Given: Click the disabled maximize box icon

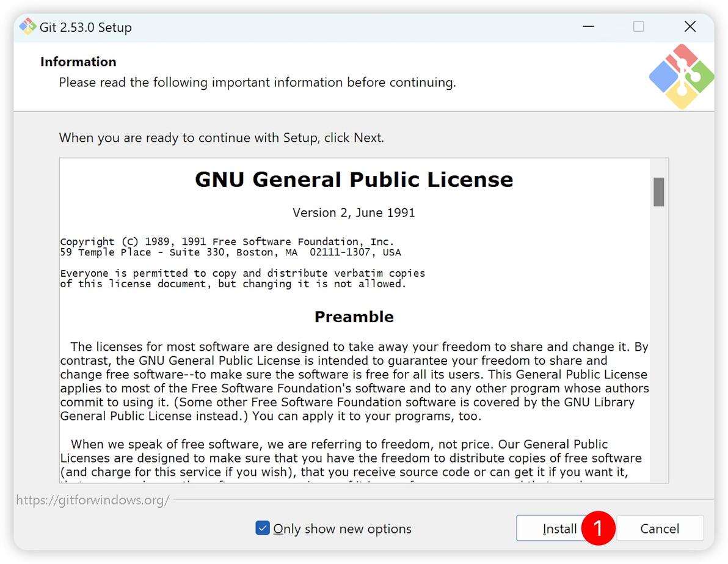Looking at the screenshot, I should [x=638, y=26].
